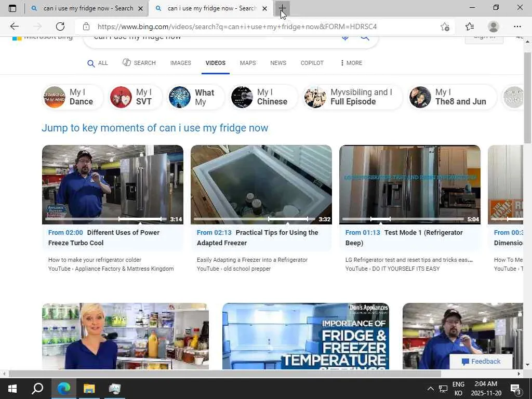
Task: Open Jump to key moments heading link
Action: pos(155,128)
